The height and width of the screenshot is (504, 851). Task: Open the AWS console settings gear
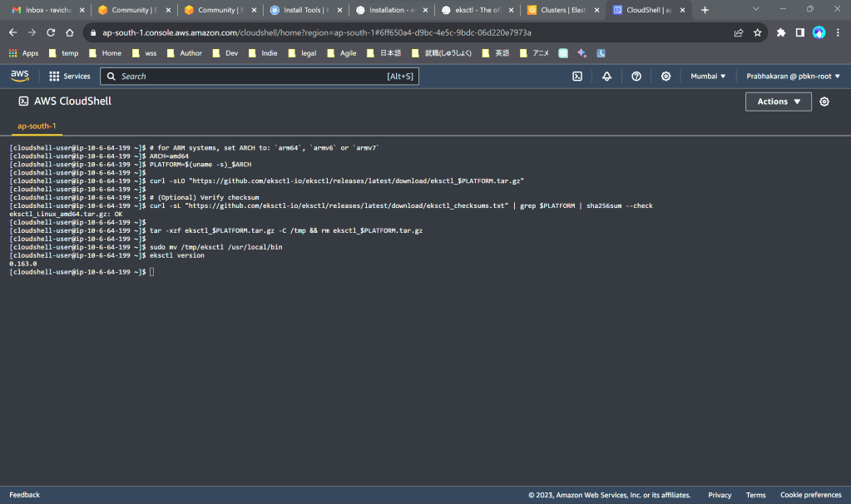[x=666, y=77]
